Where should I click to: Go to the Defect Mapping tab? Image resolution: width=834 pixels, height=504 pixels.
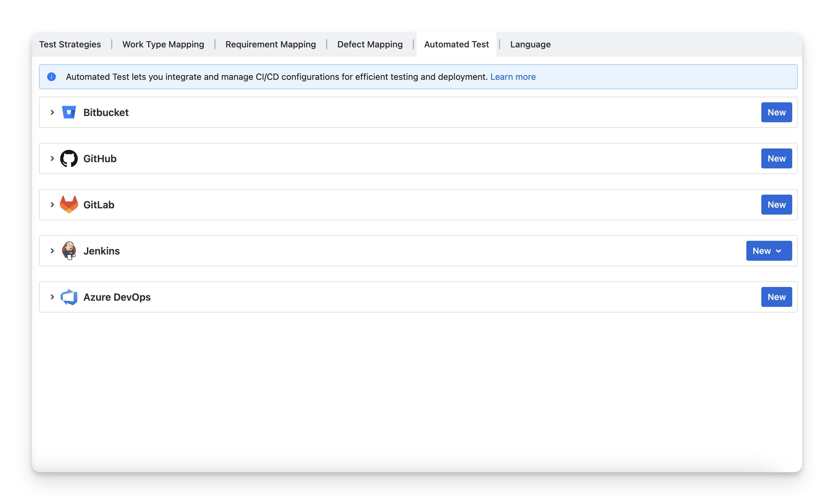370,44
